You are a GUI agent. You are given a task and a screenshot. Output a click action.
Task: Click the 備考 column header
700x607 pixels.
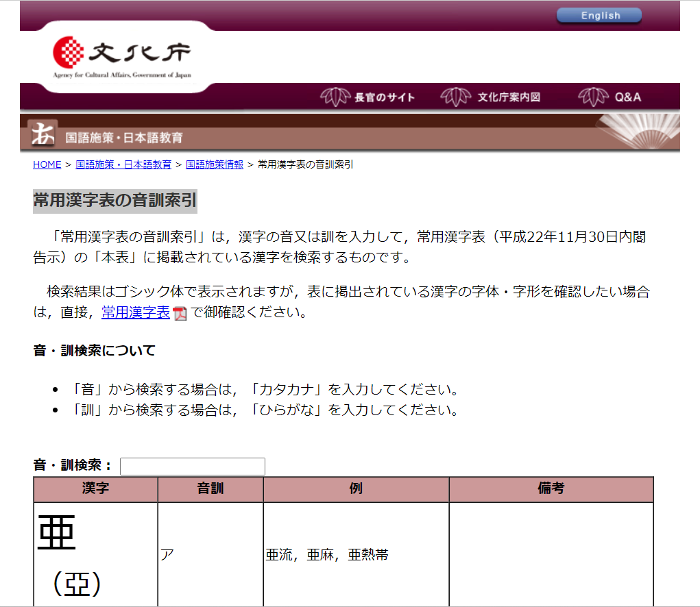pyautogui.click(x=551, y=488)
